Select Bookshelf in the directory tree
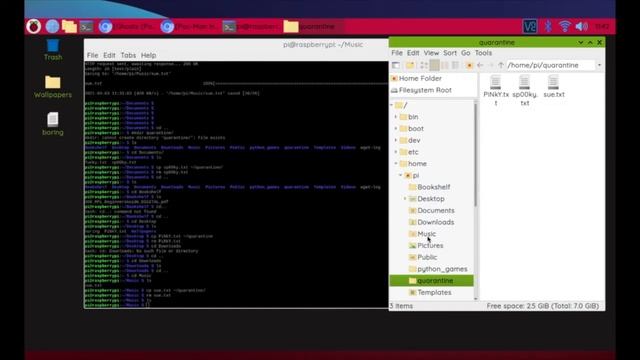640x360 pixels. click(433, 187)
